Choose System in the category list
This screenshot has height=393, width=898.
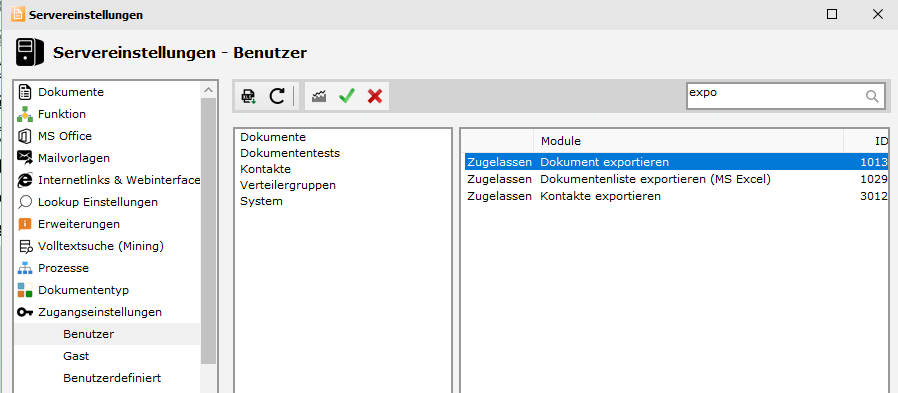point(261,202)
